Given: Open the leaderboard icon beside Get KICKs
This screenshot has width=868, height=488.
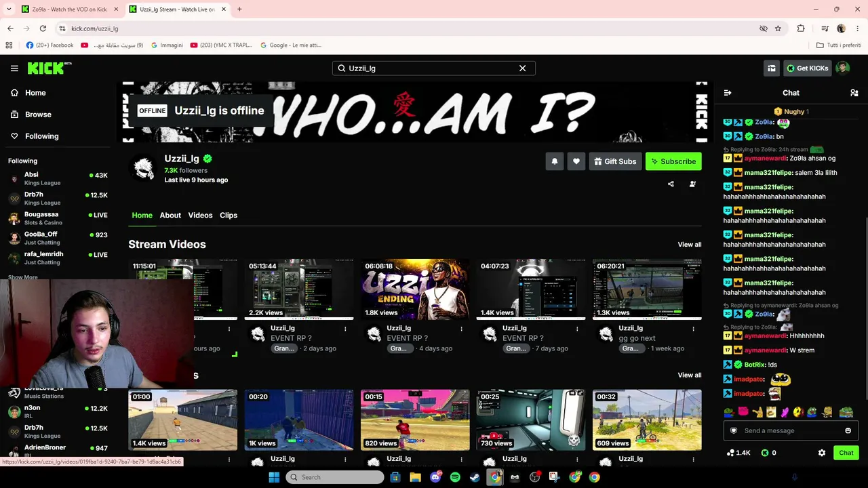Looking at the screenshot, I should (772, 68).
